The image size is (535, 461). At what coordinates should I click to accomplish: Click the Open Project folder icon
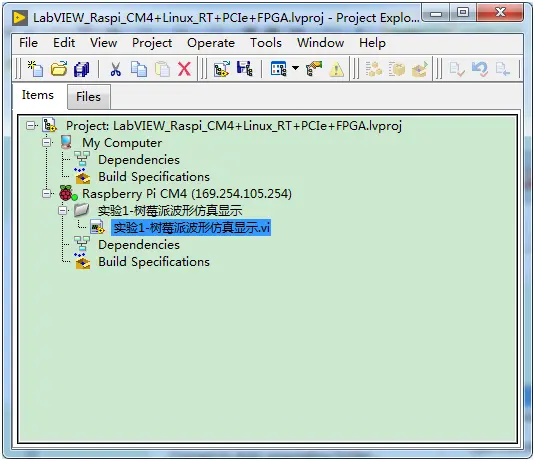click(59, 69)
